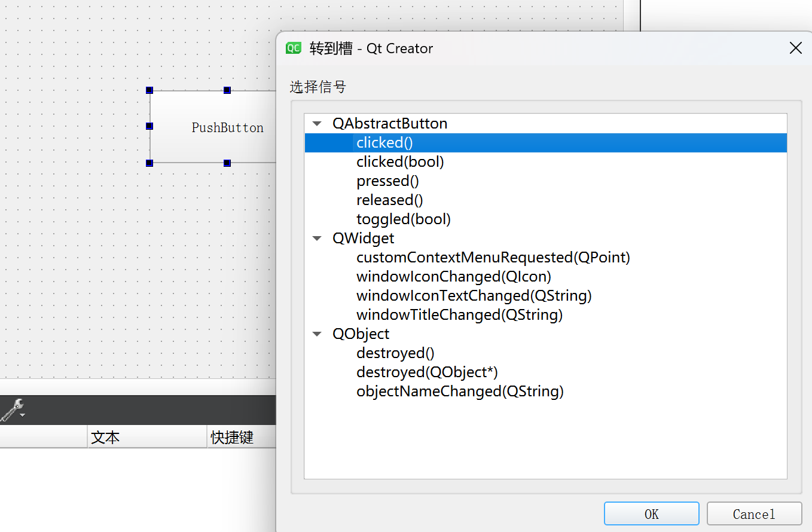
Task: Select windowIconChanged(QIcon) signal
Action: coord(454,277)
